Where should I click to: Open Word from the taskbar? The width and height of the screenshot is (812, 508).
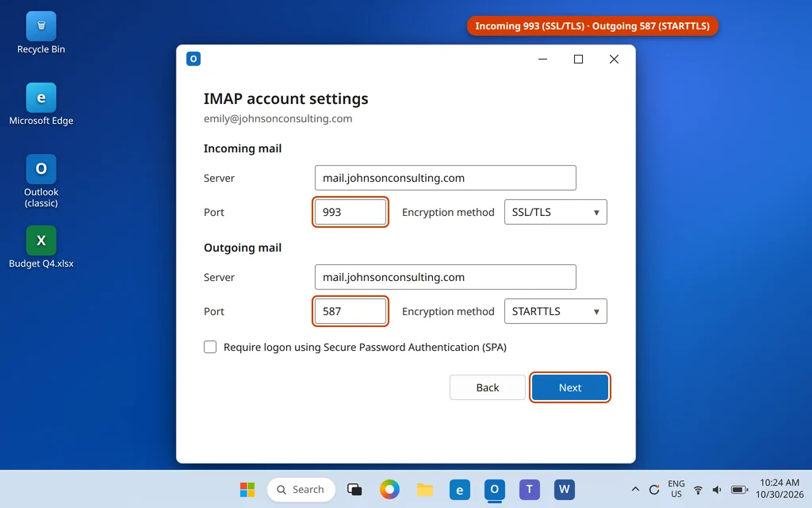(565, 489)
